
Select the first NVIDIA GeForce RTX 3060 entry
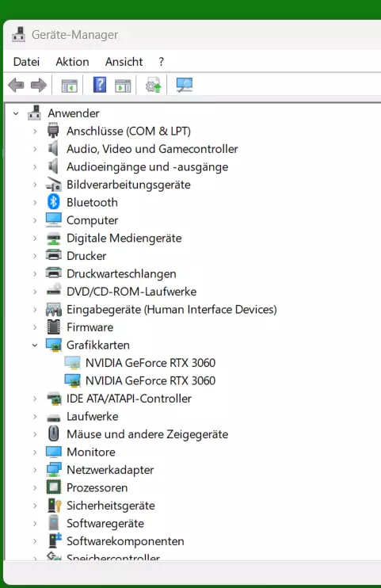pyautogui.click(x=150, y=363)
